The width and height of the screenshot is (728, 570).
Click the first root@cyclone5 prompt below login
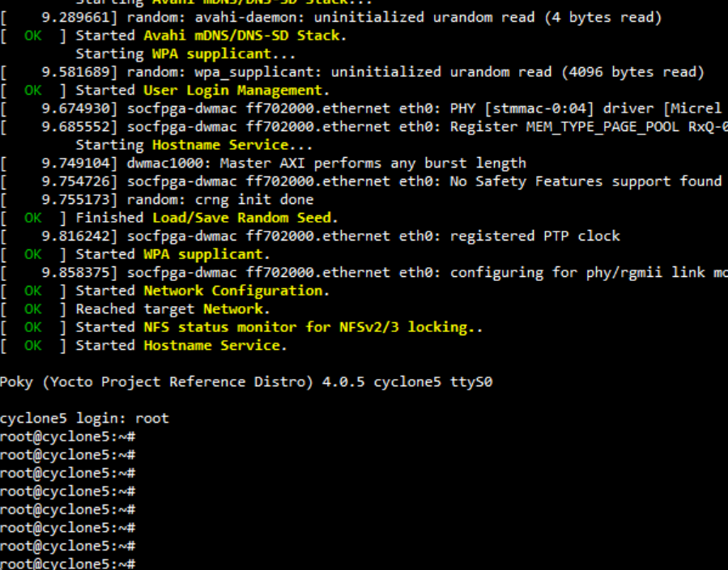(x=67, y=437)
